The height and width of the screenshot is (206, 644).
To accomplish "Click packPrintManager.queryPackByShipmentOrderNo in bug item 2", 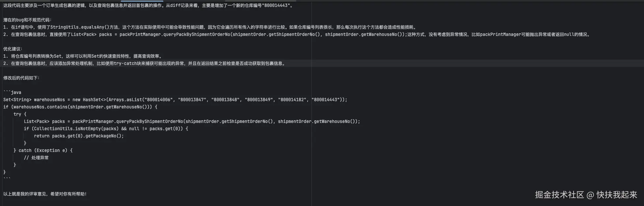I will [x=174, y=35].
